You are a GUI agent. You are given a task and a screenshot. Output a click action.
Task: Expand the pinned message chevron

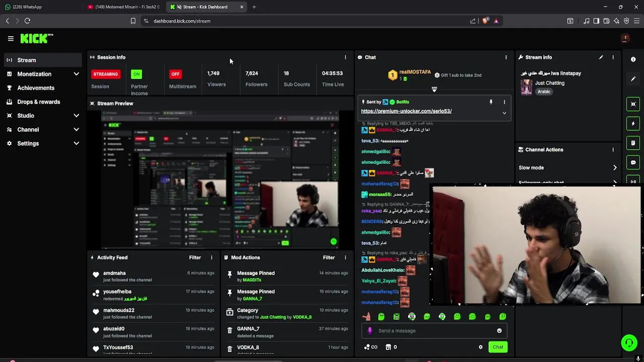(504, 113)
